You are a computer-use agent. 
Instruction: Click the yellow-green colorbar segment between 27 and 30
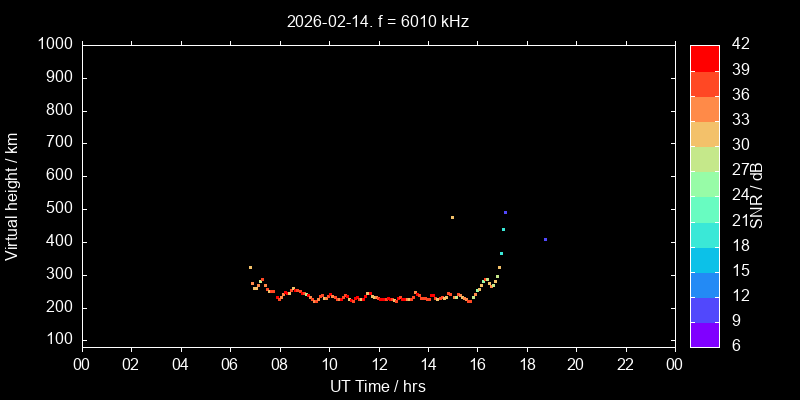tap(705, 158)
